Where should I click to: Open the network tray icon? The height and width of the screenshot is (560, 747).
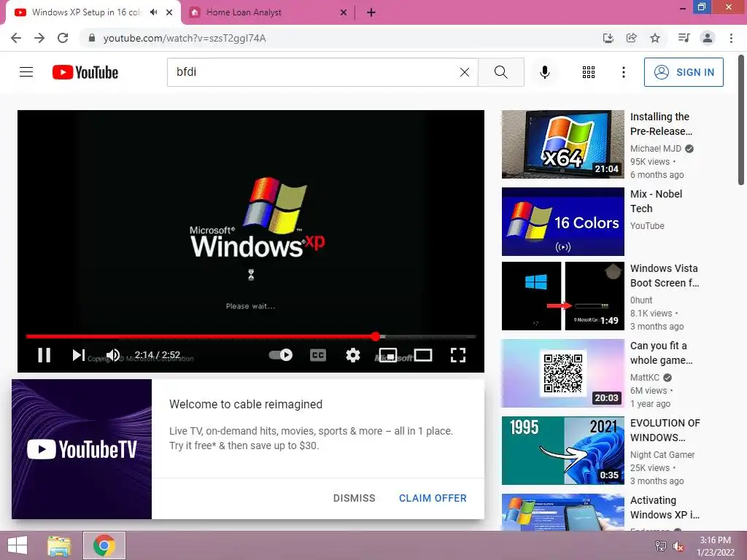point(660,546)
